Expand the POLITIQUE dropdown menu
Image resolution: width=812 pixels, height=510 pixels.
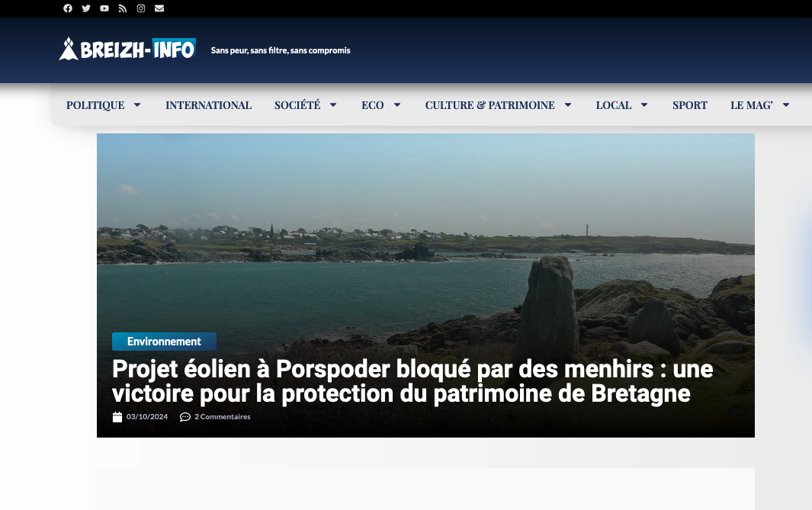point(136,105)
